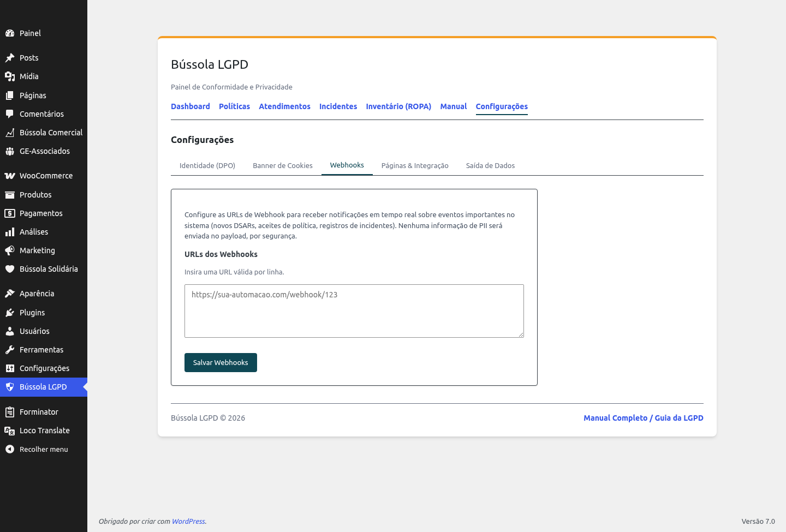786x532 pixels.
Task: Click Salvar Webhooks button
Action: (221, 363)
